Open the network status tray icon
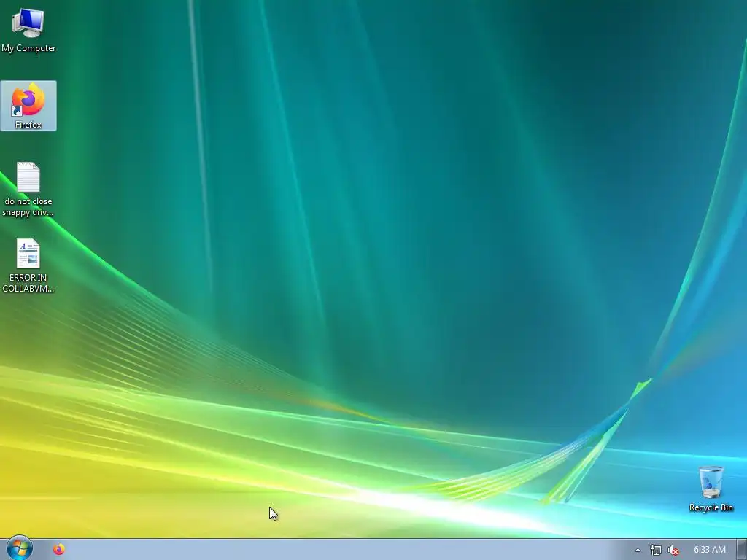747x560 pixels. point(656,550)
